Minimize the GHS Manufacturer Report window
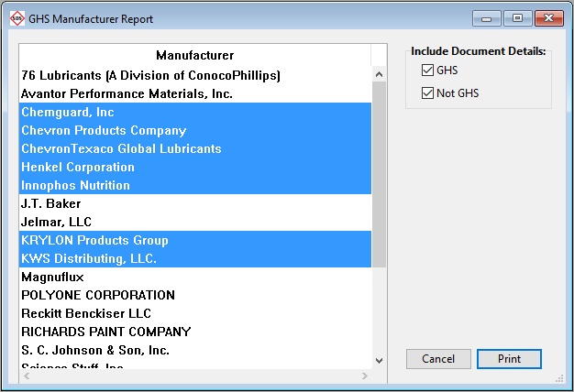This screenshot has height=392, width=574. [x=487, y=18]
